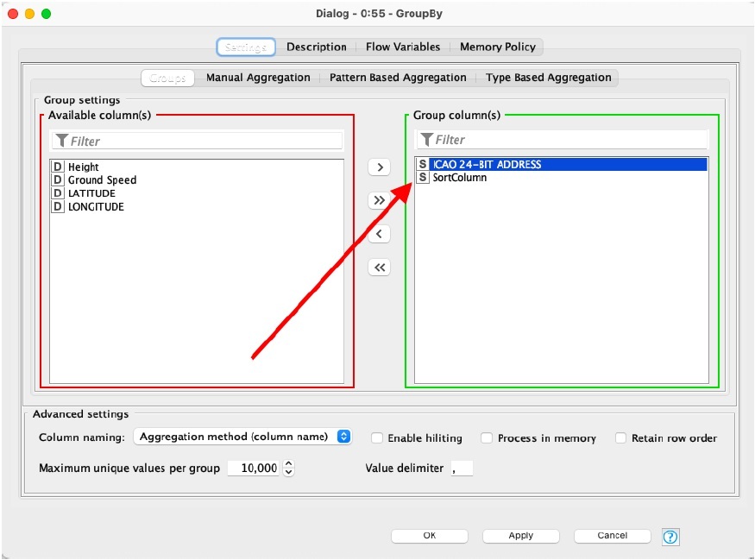The width and height of the screenshot is (755, 560).
Task: Click the add selected column arrow button
Action: [x=379, y=167]
